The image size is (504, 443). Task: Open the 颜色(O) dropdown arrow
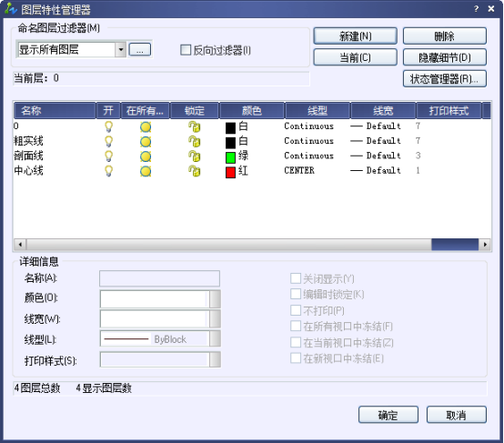coord(215,299)
